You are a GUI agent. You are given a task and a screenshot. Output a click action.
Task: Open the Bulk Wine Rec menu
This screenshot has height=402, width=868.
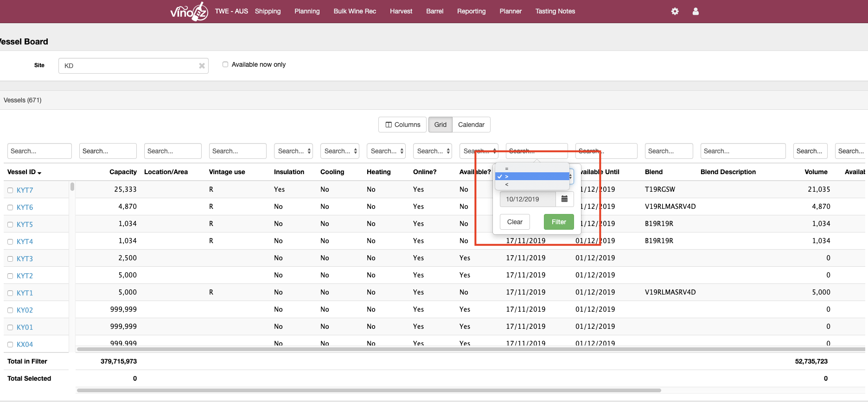pyautogui.click(x=354, y=11)
